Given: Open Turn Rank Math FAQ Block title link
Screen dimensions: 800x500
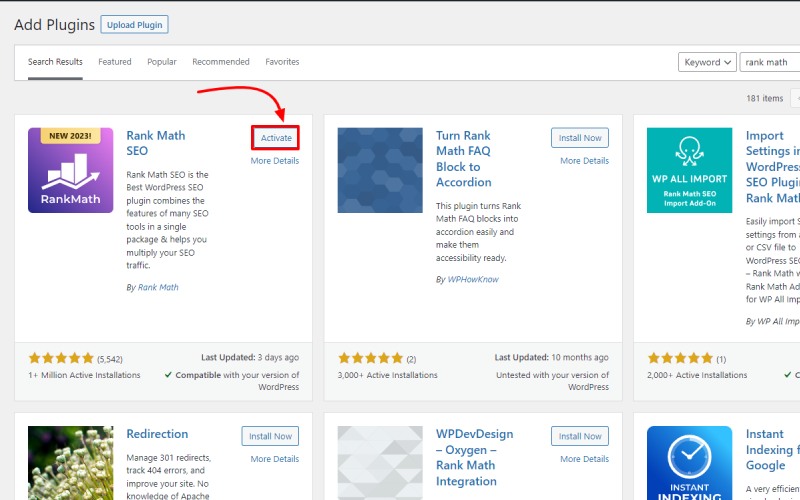Looking at the screenshot, I should click(x=463, y=159).
